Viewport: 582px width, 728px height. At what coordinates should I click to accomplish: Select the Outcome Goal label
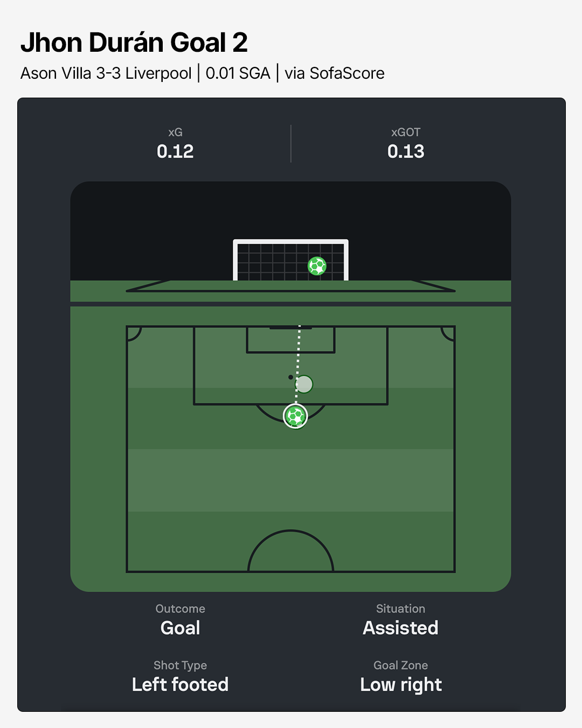coord(181,628)
